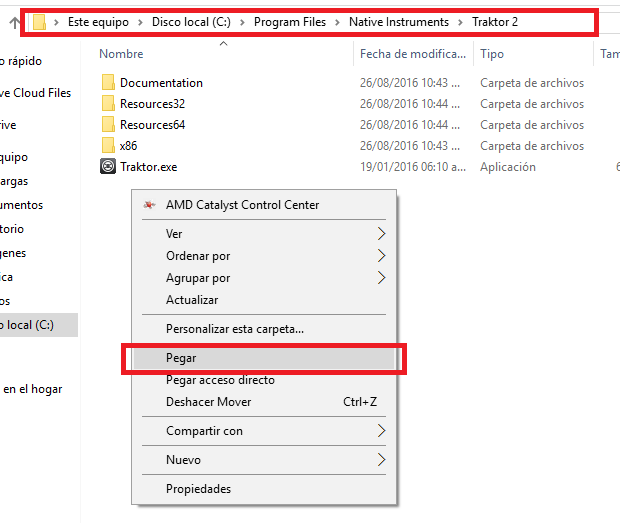Sort by the Nombre column header
The height and width of the screenshot is (523, 620).
121,54
